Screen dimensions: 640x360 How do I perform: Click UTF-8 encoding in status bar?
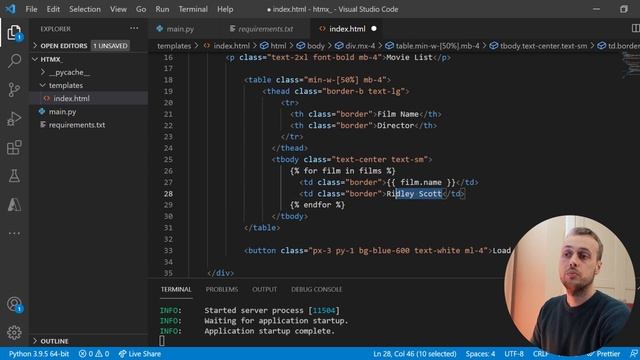click(x=514, y=354)
